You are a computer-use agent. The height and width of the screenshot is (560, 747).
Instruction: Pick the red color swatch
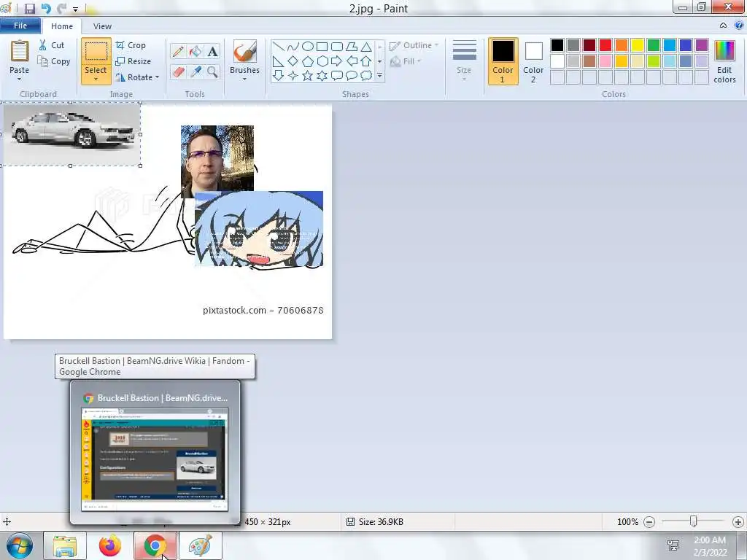click(x=605, y=45)
